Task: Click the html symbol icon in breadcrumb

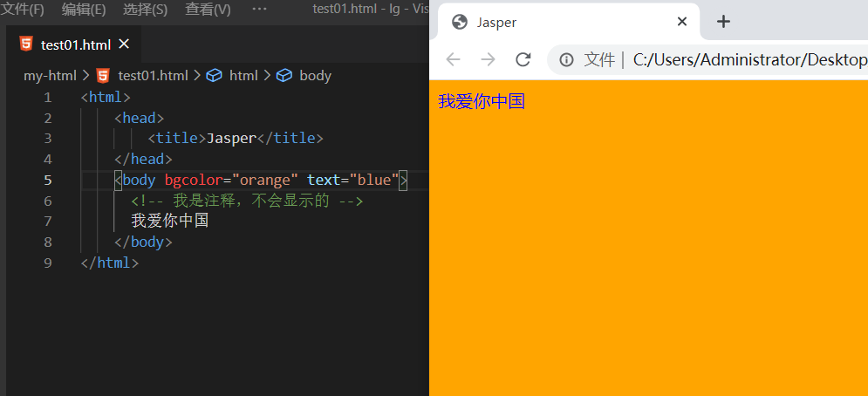Action: pyautogui.click(x=214, y=76)
